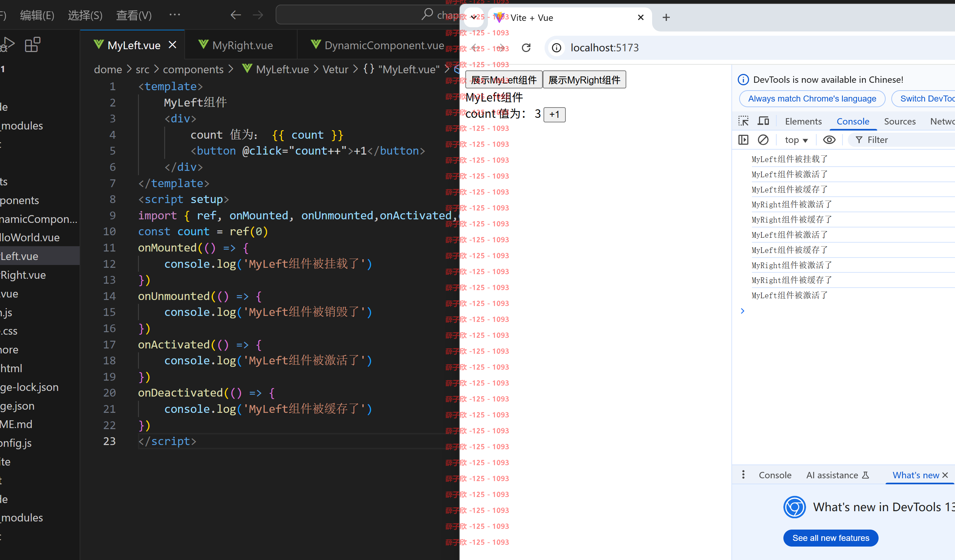Select breadcrumb item Vetur
This screenshot has height=560, width=955.
(335, 69)
